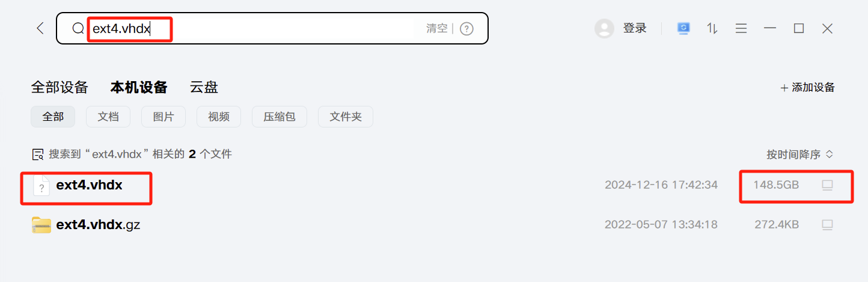Expand the 按时间降序 sort dropdown
This screenshot has height=282, width=868.
[799, 155]
